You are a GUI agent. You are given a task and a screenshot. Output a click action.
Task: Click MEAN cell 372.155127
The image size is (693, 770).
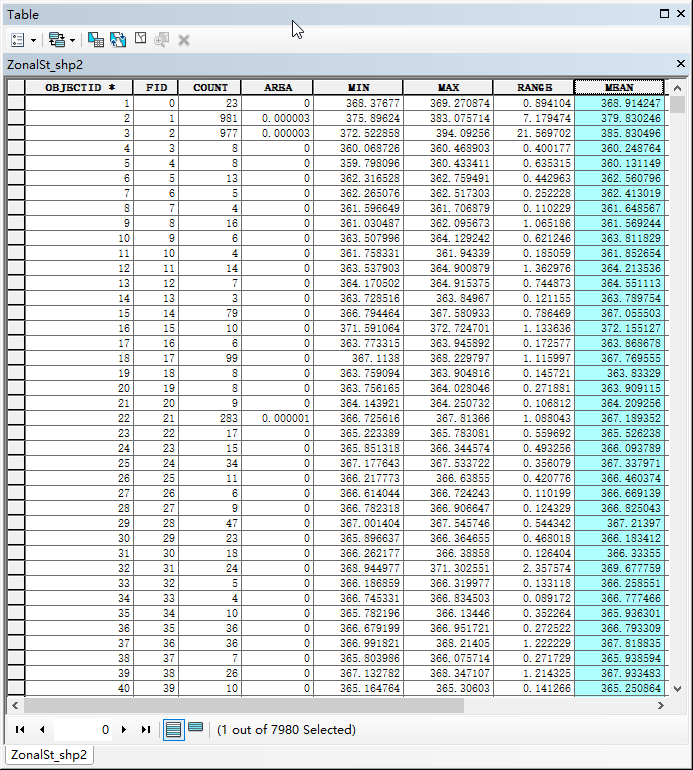[x=619, y=328]
